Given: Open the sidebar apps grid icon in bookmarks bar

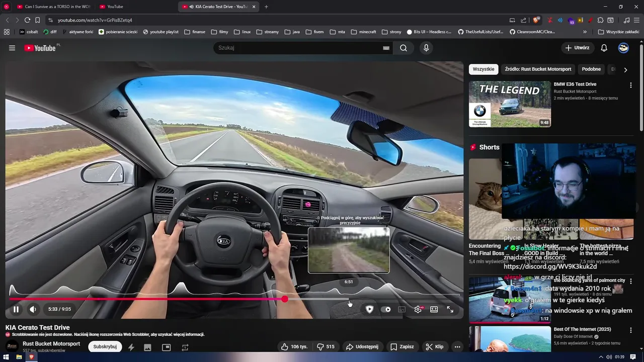Looking at the screenshot, I should [7, 32].
